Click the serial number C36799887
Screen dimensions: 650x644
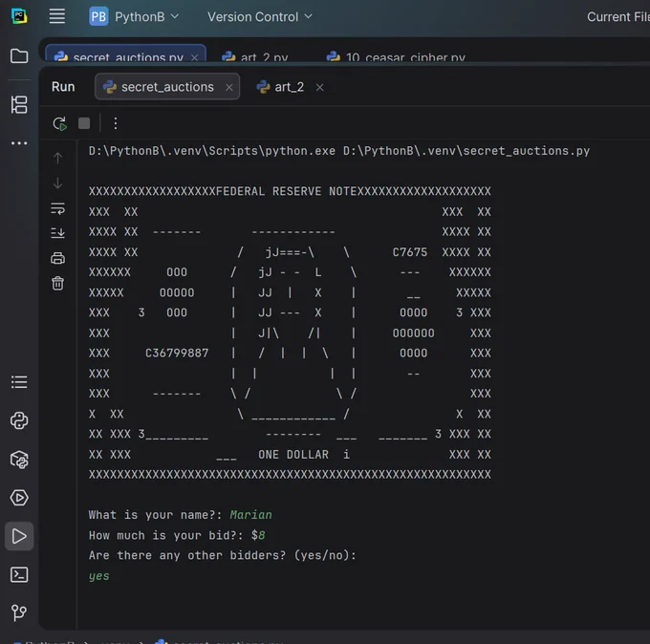coord(177,354)
